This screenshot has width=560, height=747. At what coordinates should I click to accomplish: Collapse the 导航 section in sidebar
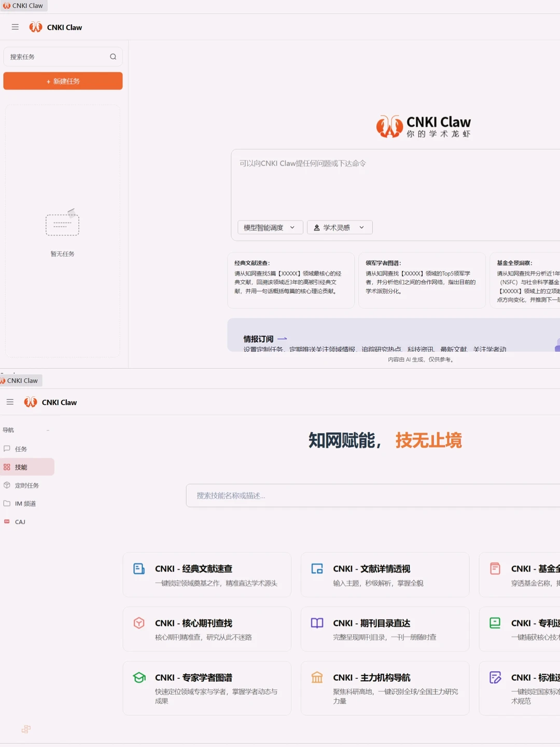click(48, 430)
